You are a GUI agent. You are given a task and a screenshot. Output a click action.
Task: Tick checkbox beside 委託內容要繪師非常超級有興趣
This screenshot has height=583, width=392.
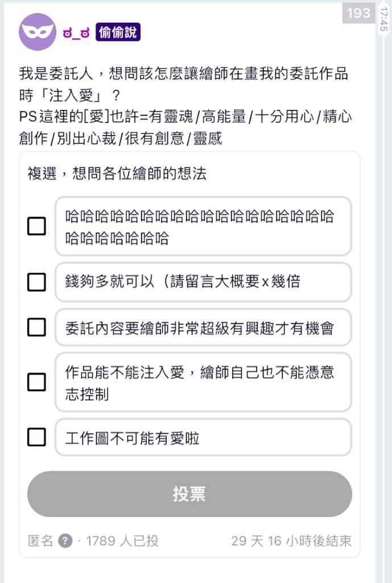pos(37,327)
